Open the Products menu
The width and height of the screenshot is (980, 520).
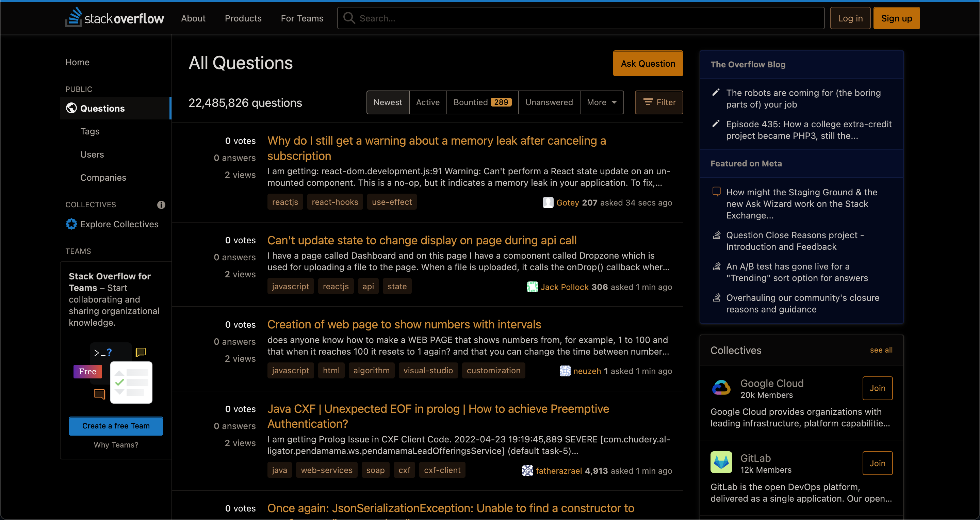(243, 18)
